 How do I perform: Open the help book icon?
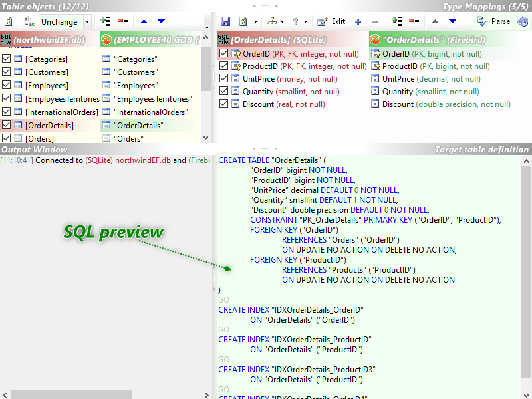coord(523,22)
